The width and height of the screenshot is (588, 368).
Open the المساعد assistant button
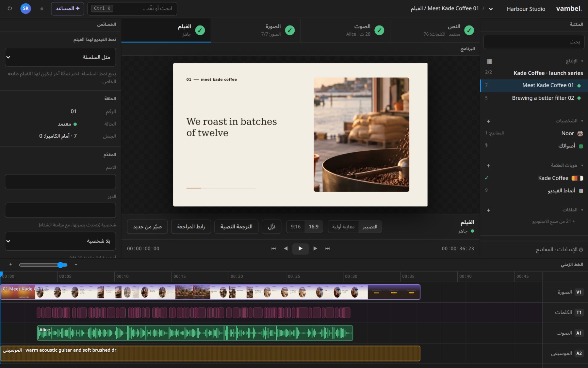point(68,8)
